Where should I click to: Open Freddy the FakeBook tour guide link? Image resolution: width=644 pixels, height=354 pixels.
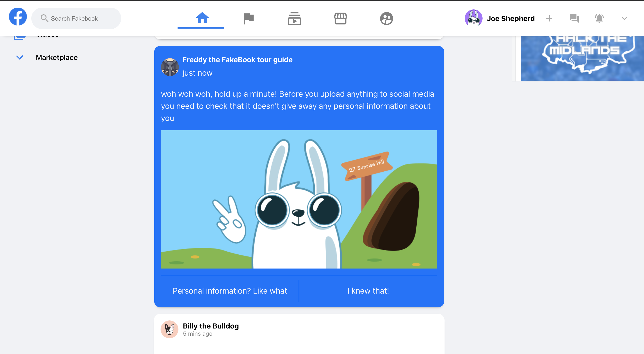point(237,60)
